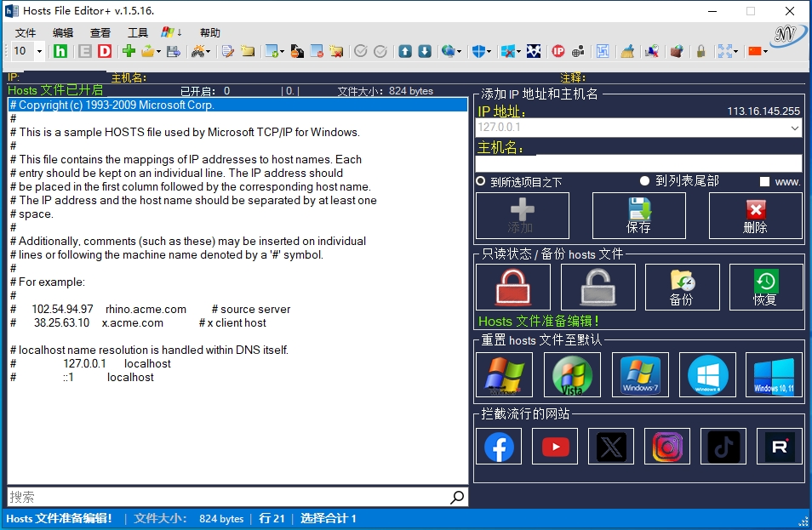This screenshot has width=812, height=530.
Task: Reset hosts to Windows 7 default
Action: click(x=640, y=374)
